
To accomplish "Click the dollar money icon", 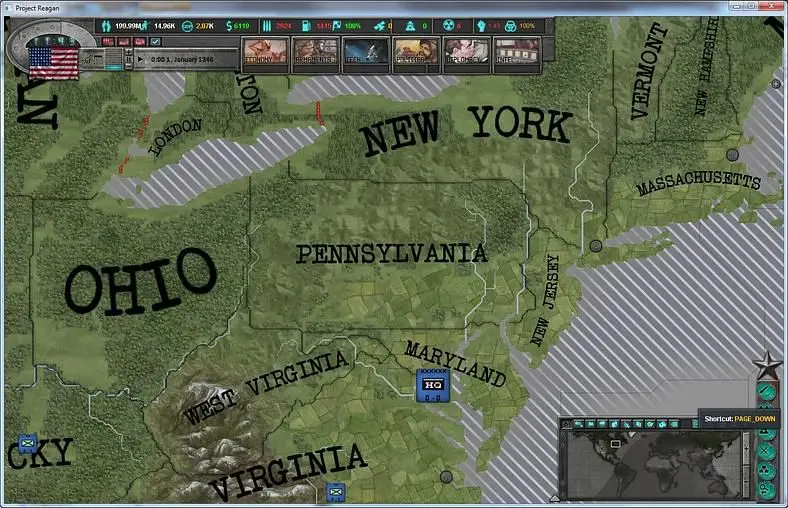I will pyautogui.click(x=229, y=26).
